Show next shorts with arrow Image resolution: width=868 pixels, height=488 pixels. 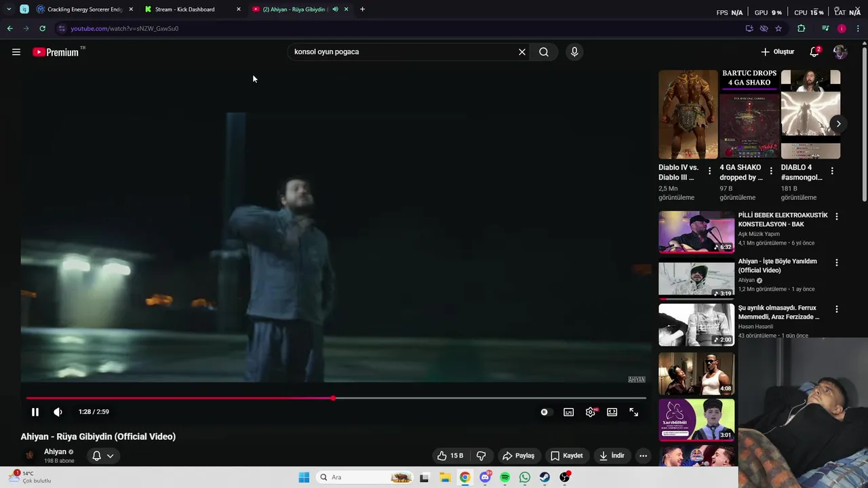point(838,123)
